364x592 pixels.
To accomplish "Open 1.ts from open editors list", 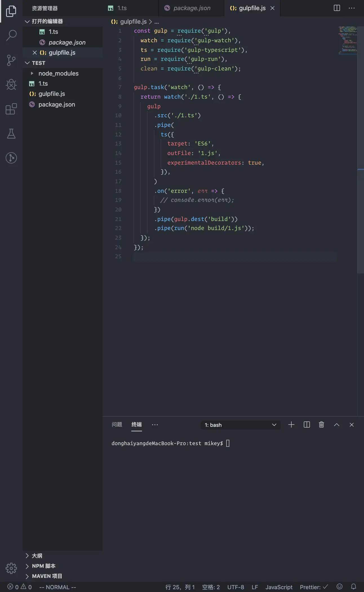I will click(63, 32).
